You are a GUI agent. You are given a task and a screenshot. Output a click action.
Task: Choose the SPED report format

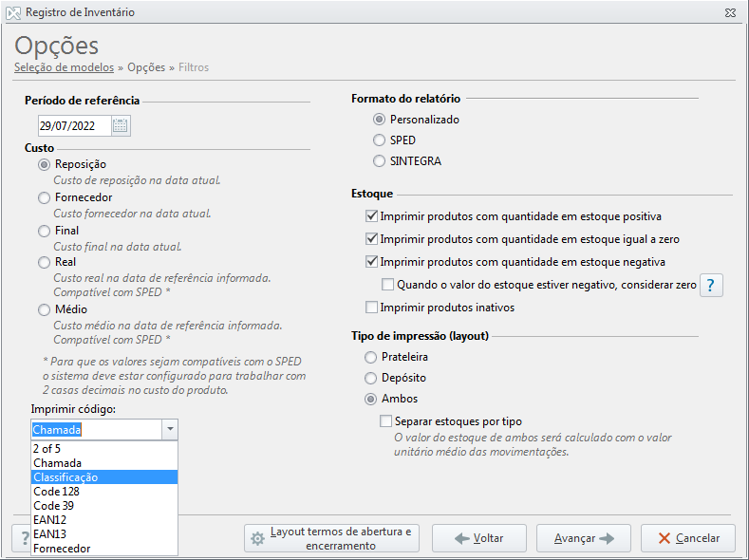click(x=379, y=140)
